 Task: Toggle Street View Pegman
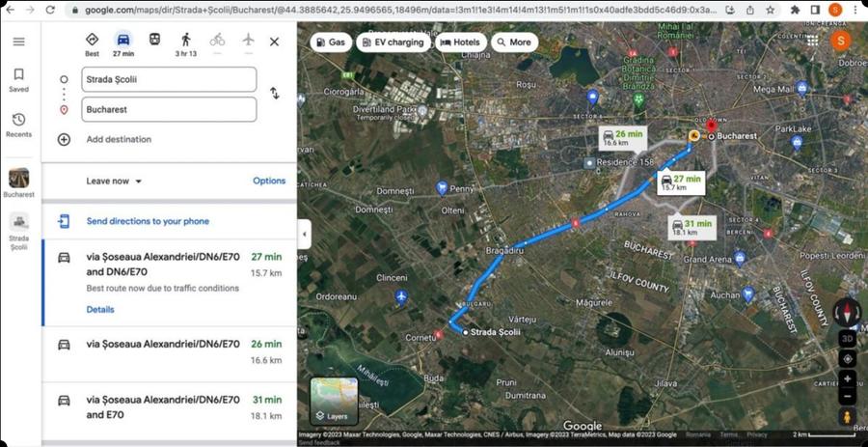coord(847,417)
